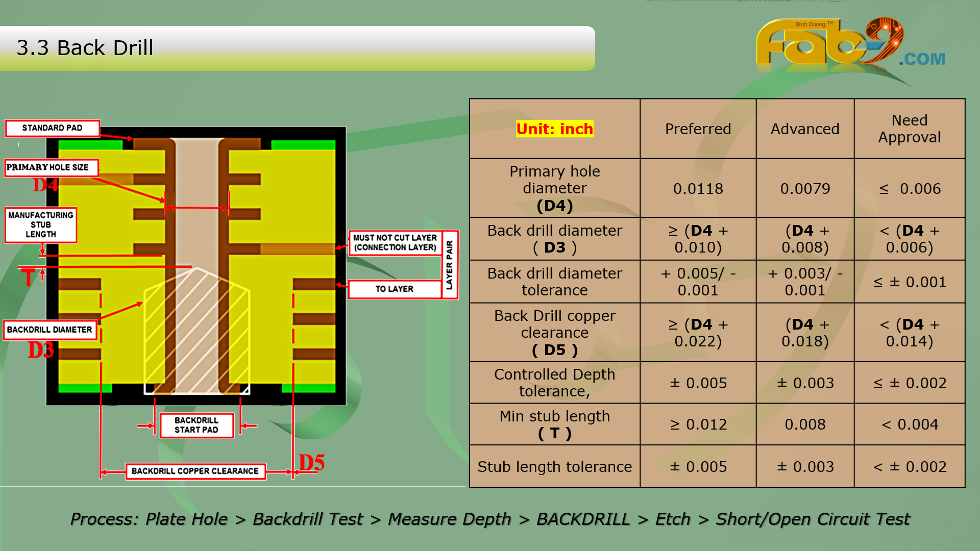The width and height of the screenshot is (980, 551).
Task: Click the yellow Unit: inch highlight
Action: [x=554, y=129]
